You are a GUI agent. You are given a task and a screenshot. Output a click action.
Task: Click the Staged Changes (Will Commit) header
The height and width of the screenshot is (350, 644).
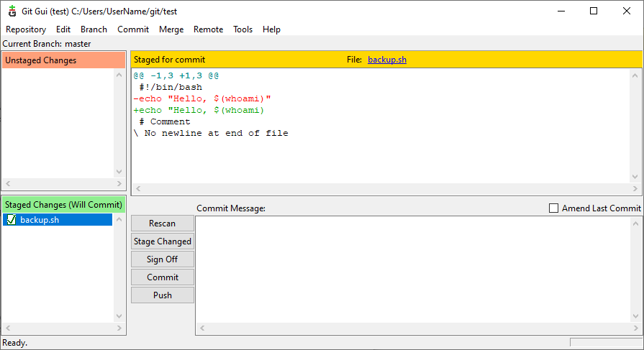pyautogui.click(x=63, y=204)
